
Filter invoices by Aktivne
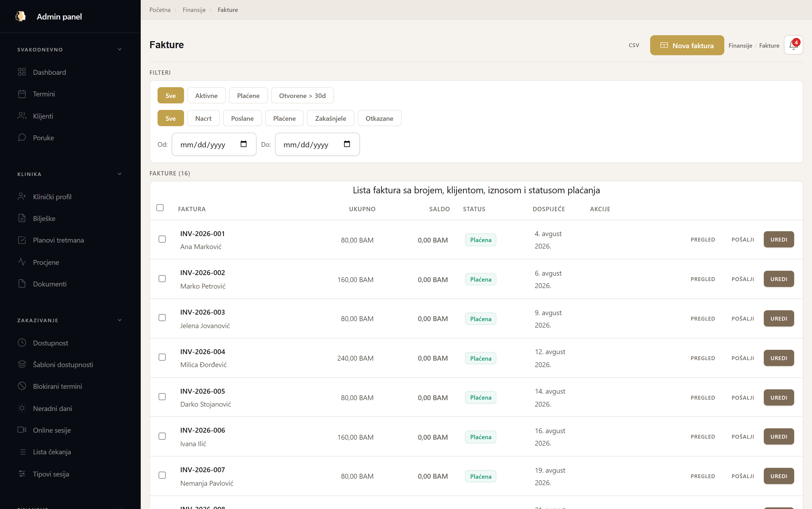(x=206, y=96)
